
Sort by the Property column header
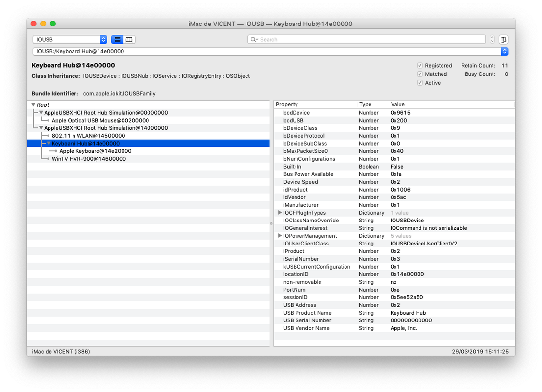[x=315, y=104]
